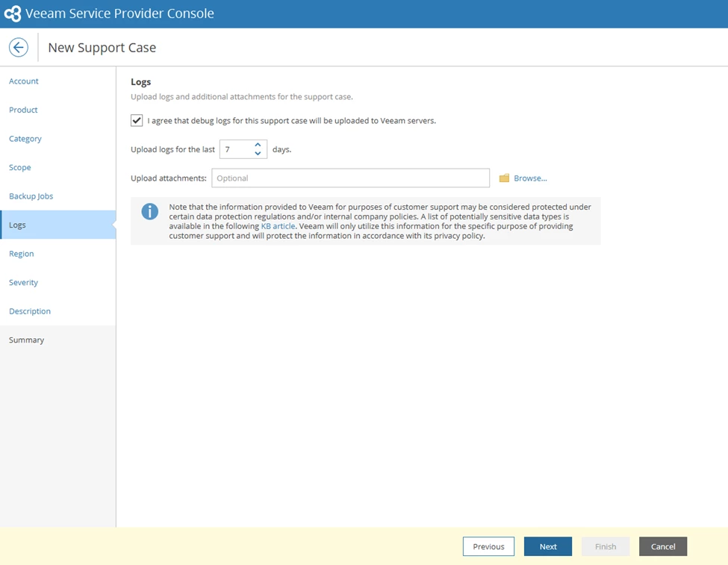
Task: Jump to the Severity step
Action: point(23,283)
